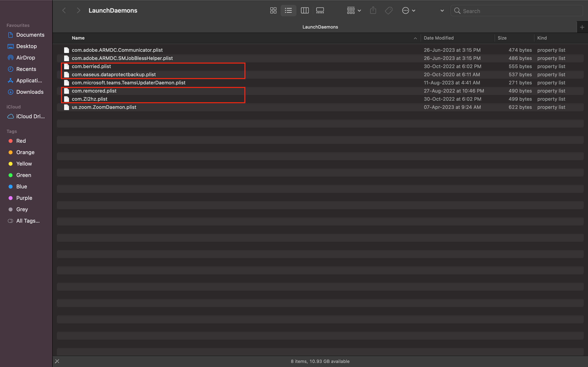Screen dimensions: 588x367
Task: Sort by Date Modified column
Action: (439, 38)
